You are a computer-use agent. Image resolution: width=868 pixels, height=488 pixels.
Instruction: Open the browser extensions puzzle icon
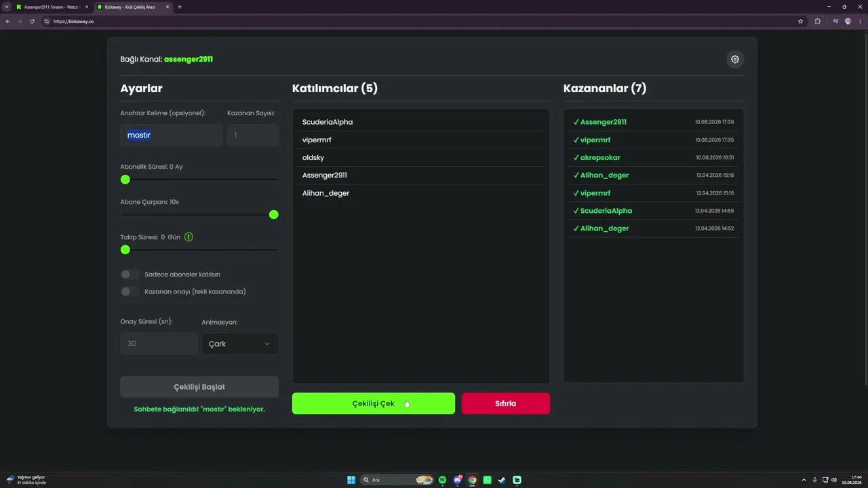click(x=817, y=21)
